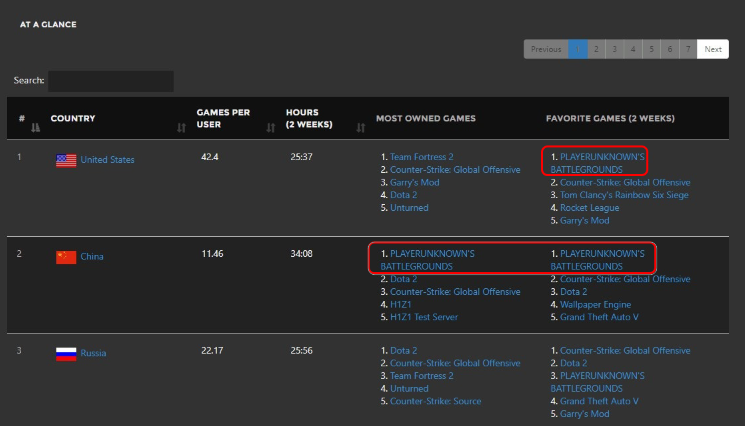
Task: Open the Russia country link
Action: click(x=93, y=353)
